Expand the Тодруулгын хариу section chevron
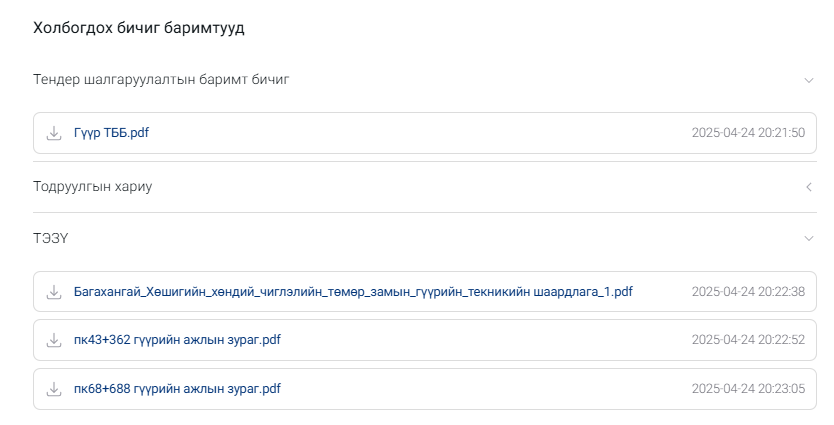834x425 pixels. (808, 187)
